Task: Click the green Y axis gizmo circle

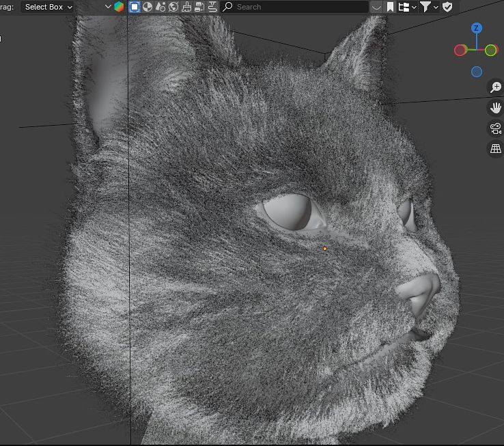Action: [491, 50]
